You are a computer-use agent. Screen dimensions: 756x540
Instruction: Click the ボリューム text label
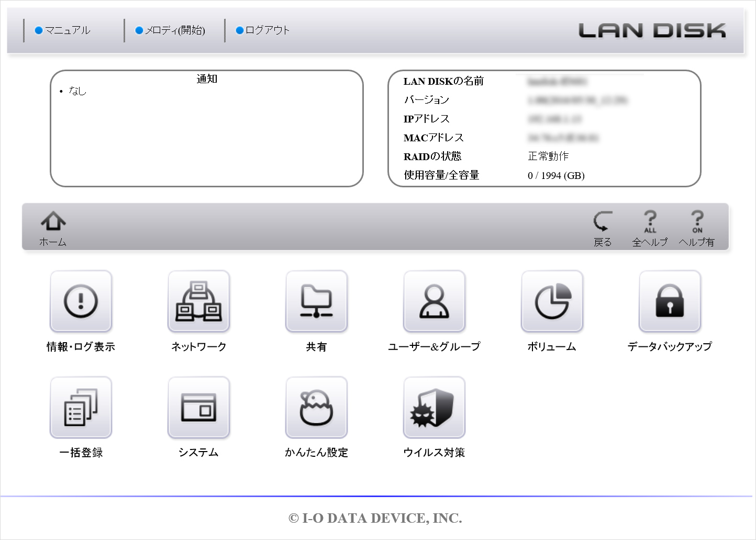coord(552,346)
